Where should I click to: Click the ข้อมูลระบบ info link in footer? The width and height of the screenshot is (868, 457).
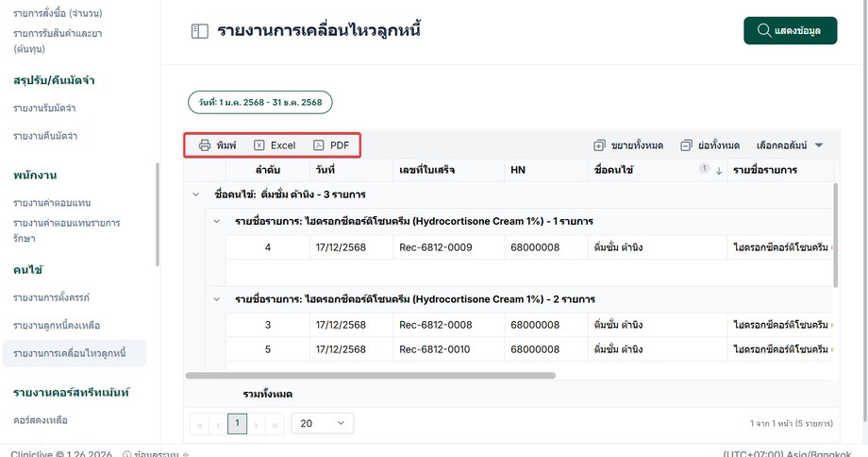point(156,453)
